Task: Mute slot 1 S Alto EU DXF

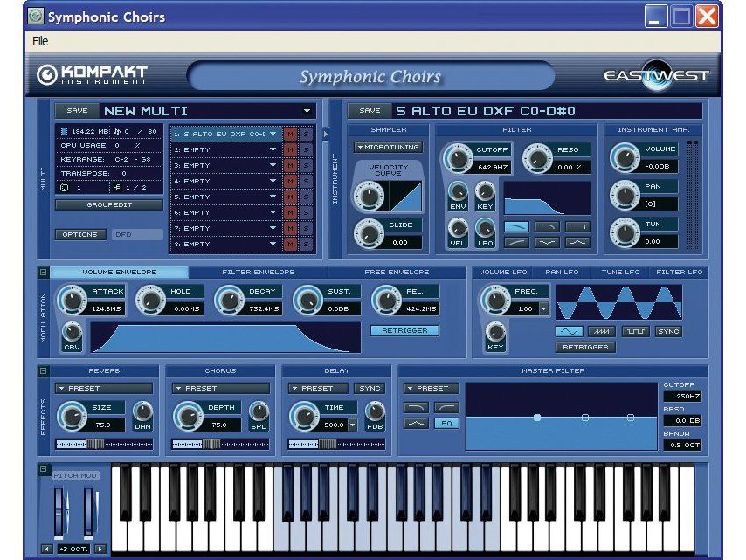Action: [290, 135]
